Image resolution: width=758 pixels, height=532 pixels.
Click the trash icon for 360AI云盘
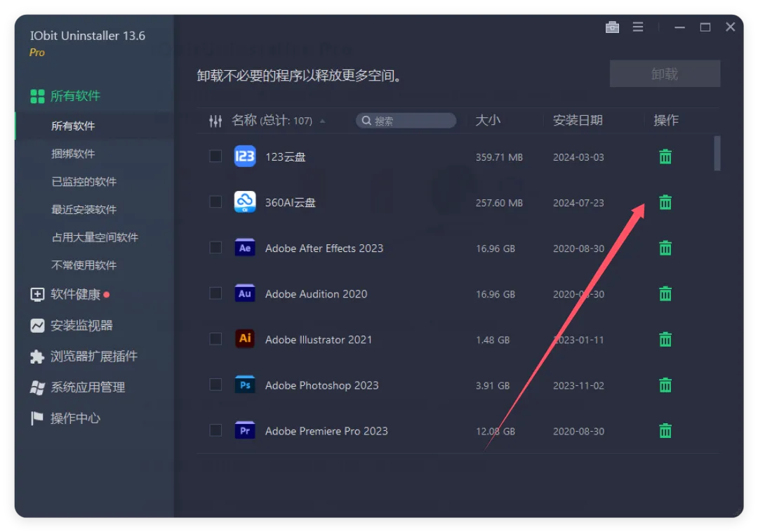point(665,202)
